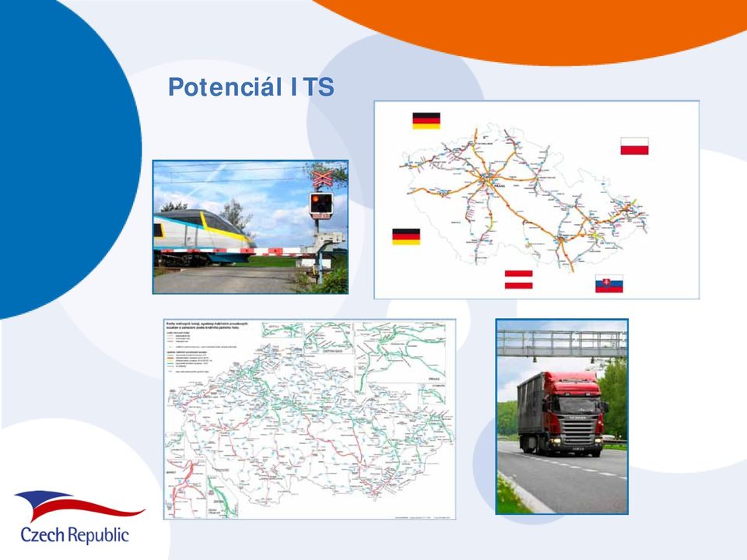Image resolution: width=747 pixels, height=560 pixels.
Task: Click the lower German flag on the map
Action: pyautogui.click(x=406, y=236)
